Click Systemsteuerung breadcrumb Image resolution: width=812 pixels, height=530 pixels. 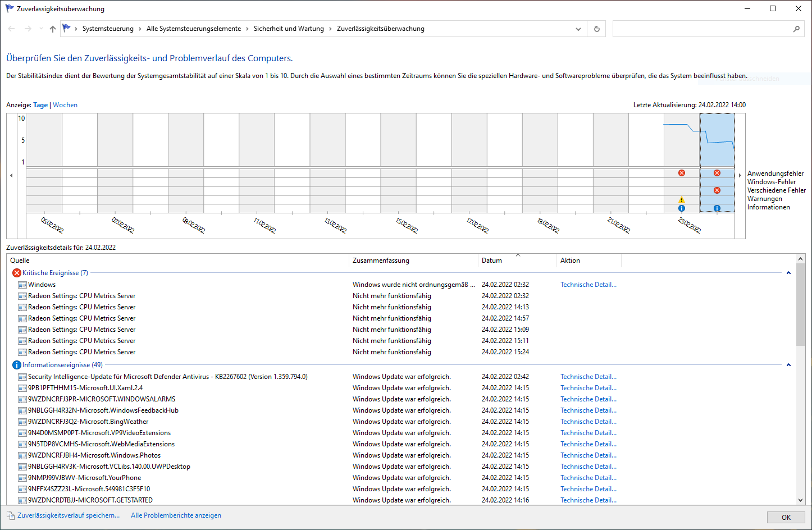pos(108,29)
